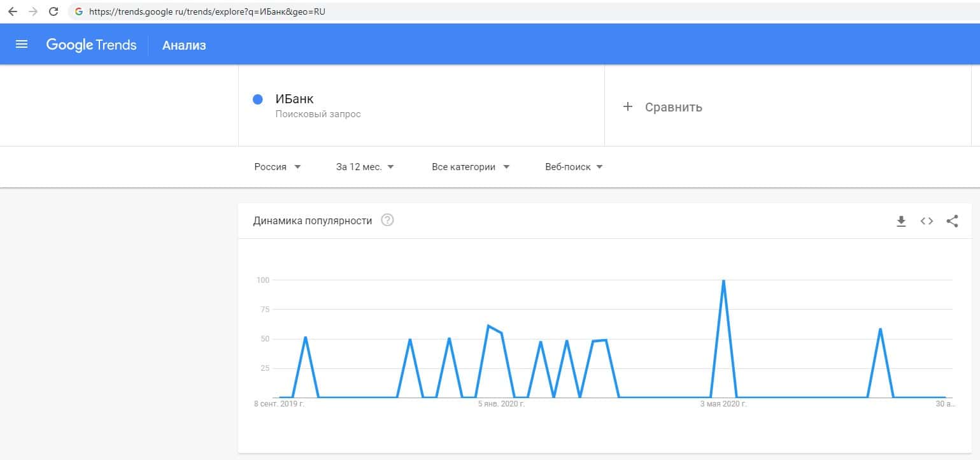Open help for Динамика популярности
The height and width of the screenshot is (460, 980).
[387, 220]
